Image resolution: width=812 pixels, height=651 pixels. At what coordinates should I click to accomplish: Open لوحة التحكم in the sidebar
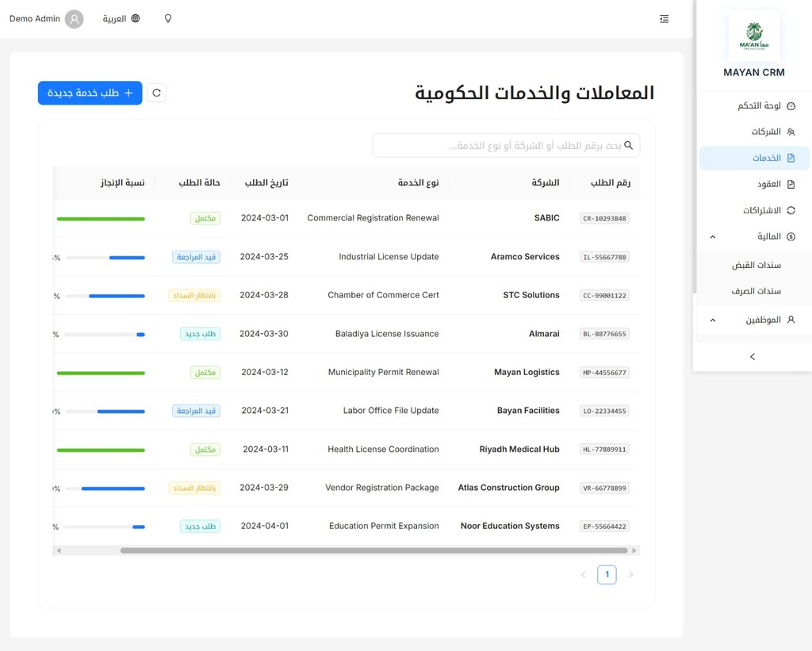(x=758, y=105)
